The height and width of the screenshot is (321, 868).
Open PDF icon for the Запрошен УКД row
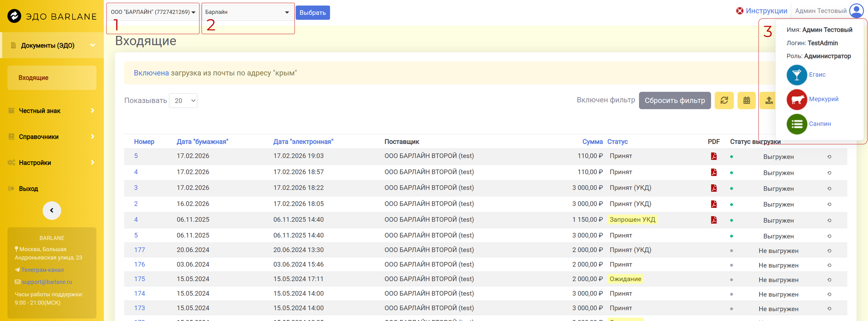[x=713, y=220]
